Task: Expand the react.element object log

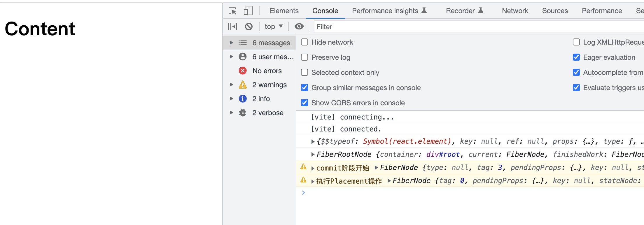Action: 313,142
